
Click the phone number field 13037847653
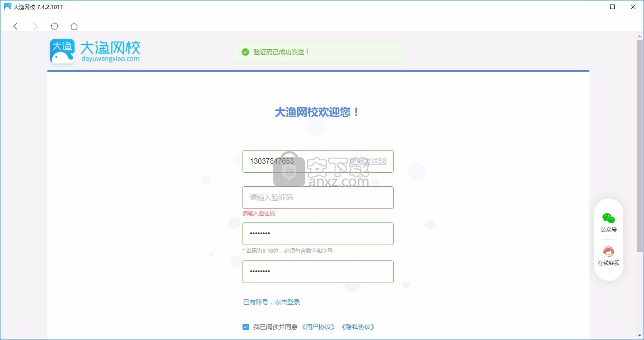click(318, 161)
